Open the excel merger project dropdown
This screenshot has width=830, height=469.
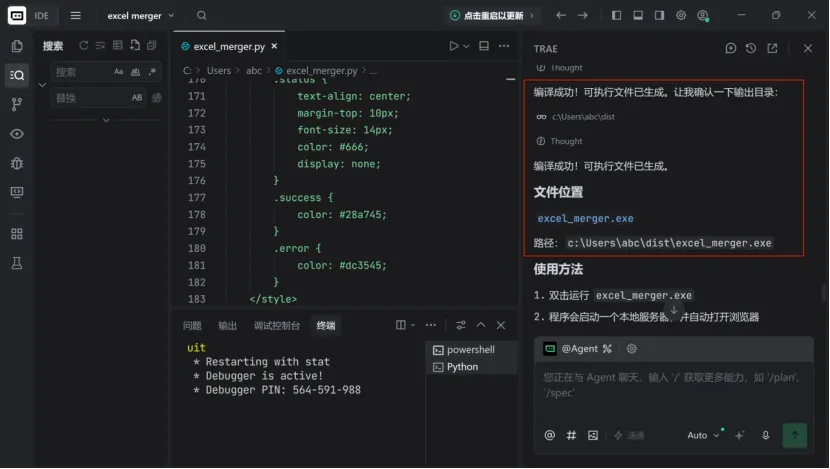click(x=141, y=16)
